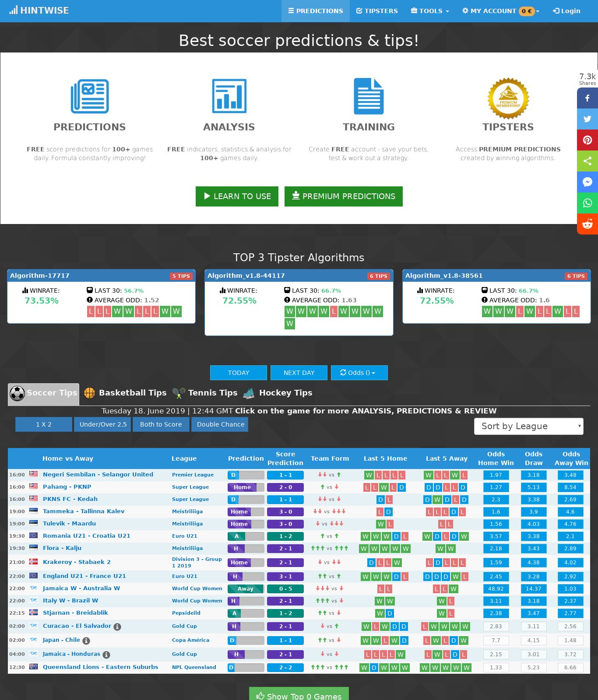The image size is (598, 700).
Task: Share page on Pinterest
Action: click(587, 140)
